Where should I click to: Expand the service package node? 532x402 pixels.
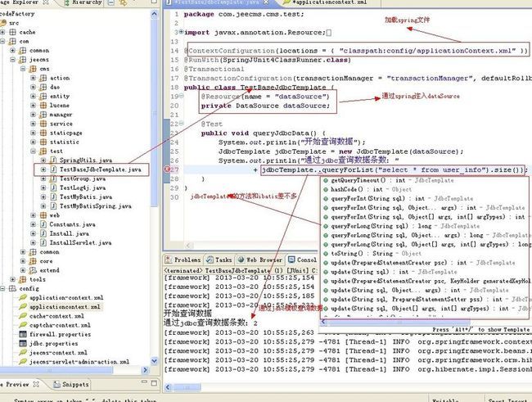(x=34, y=124)
